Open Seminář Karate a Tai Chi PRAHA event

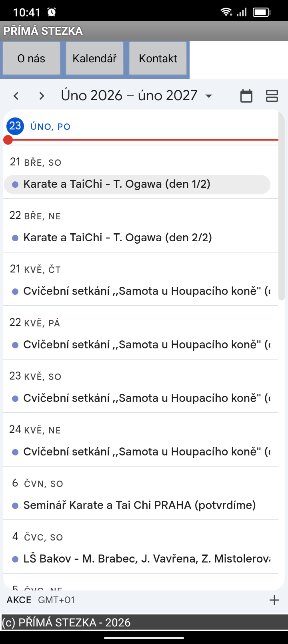click(x=139, y=505)
